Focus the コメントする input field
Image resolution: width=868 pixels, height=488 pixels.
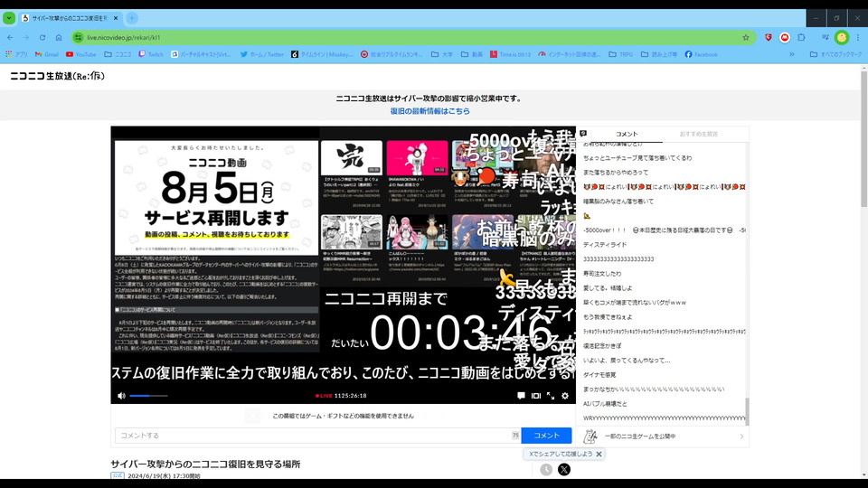point(317,436)
